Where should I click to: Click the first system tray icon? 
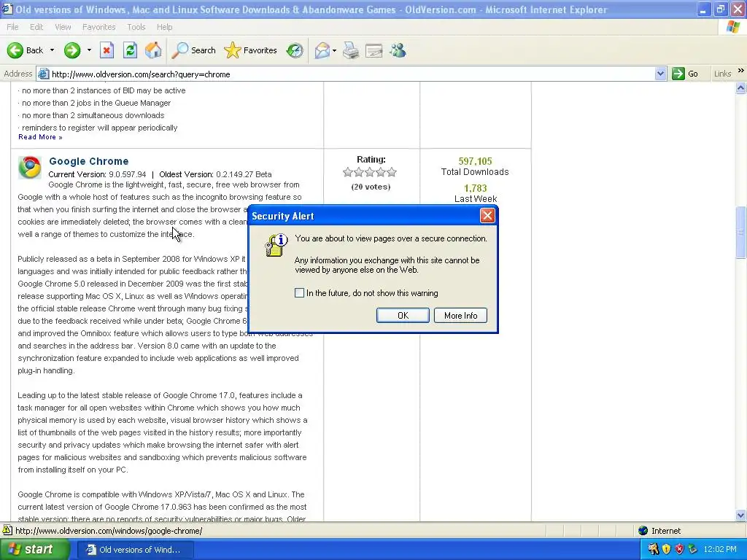[653, 549]
